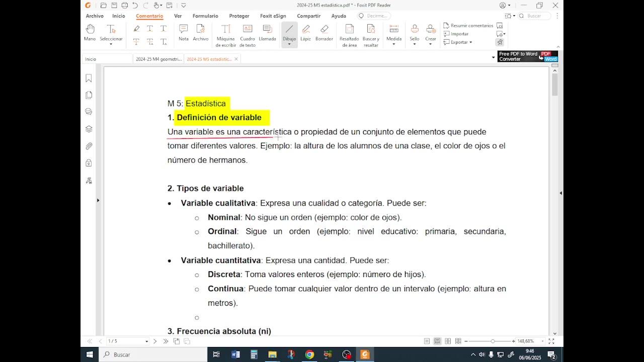Open the security lock panel
644x362 pixels.
point(89,163)
